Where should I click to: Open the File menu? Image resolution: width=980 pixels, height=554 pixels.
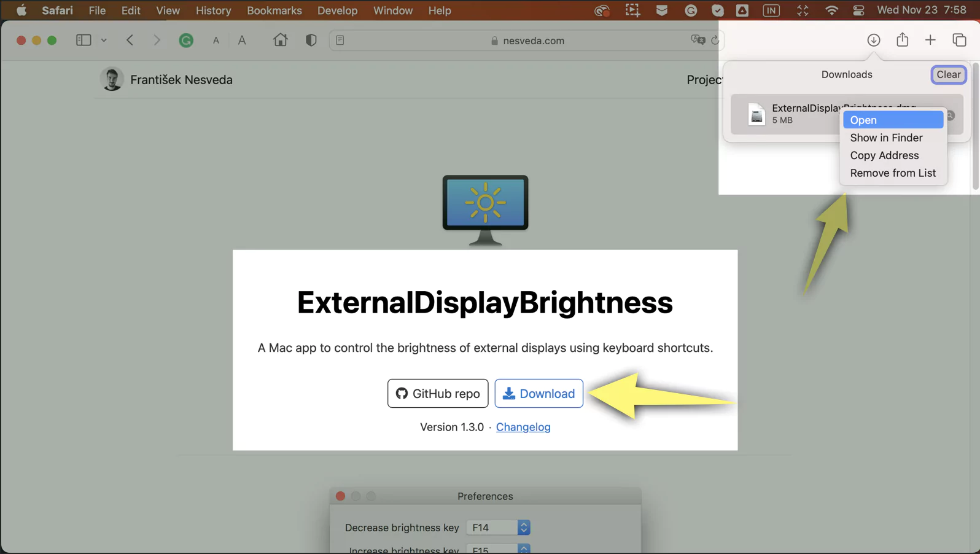click(97, 10)
